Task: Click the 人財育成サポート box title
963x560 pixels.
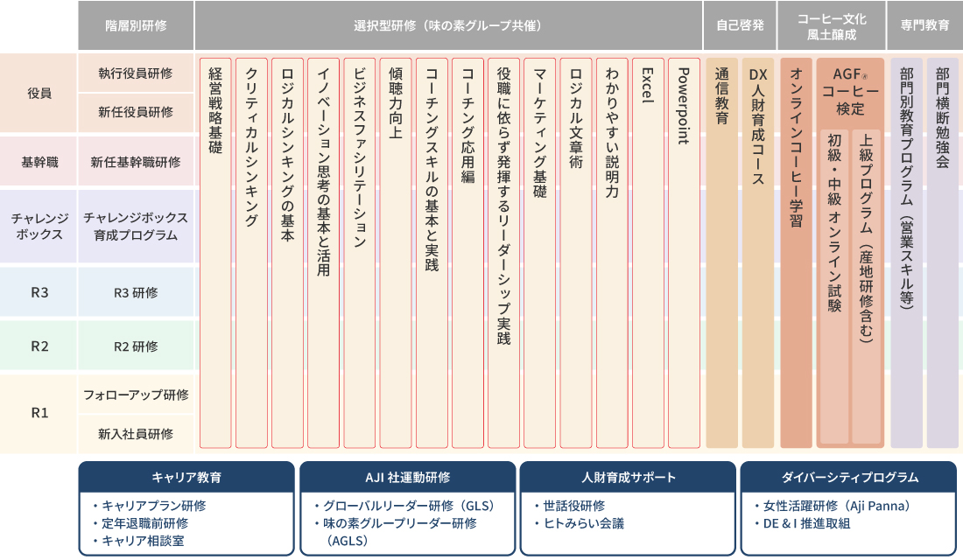Action: coord(629,477)
